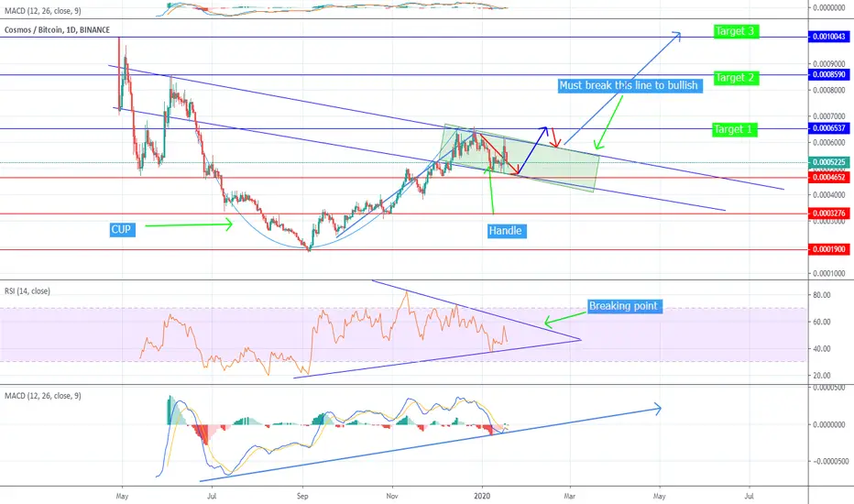Click the 0.0008590 price tag
854x504 pixels.
pyautogui.click(x=829, y=74)
